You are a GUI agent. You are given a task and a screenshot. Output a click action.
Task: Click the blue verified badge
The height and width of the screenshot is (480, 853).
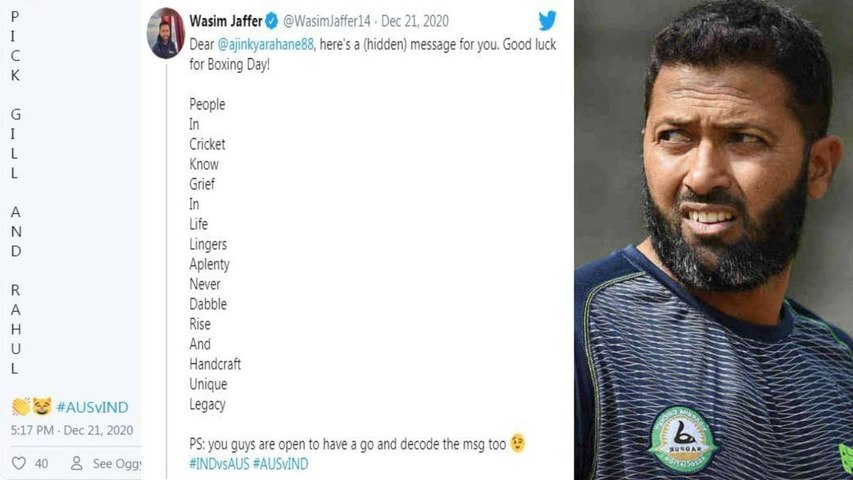(x=271, y=21)
